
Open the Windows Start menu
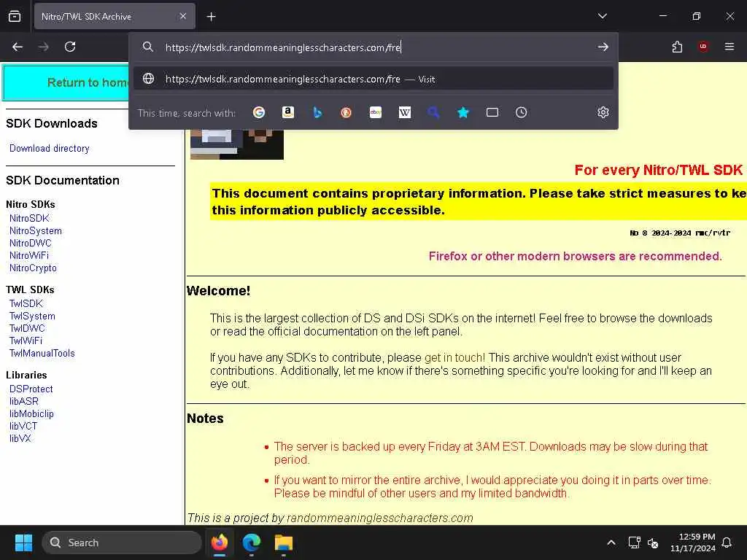coord(23,542)
